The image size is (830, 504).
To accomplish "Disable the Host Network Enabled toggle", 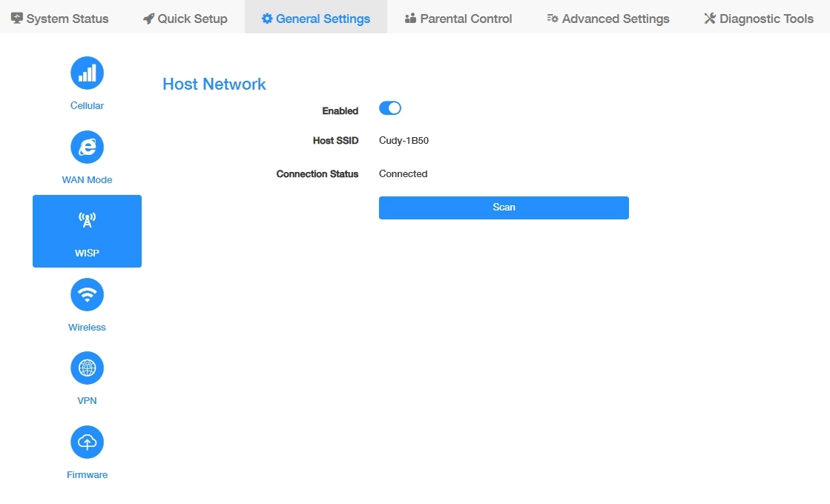I will [390, 108].
